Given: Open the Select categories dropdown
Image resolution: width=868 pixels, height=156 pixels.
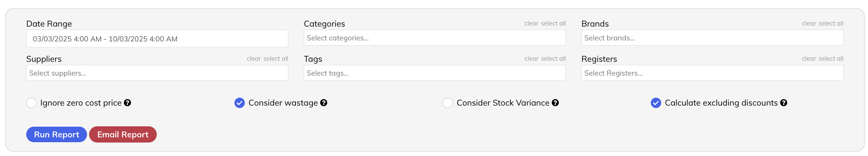Looking at the screenshot, I should 435,38.
